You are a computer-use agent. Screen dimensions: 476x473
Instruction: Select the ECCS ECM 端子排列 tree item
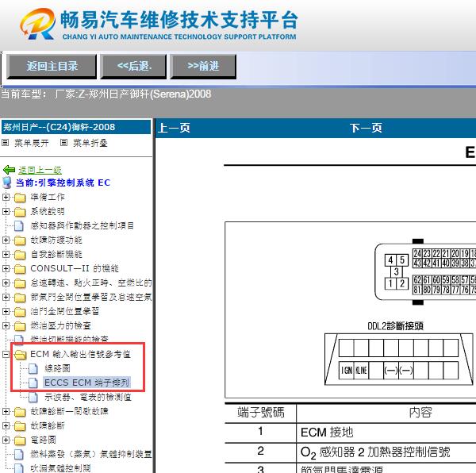click(87, 383)
